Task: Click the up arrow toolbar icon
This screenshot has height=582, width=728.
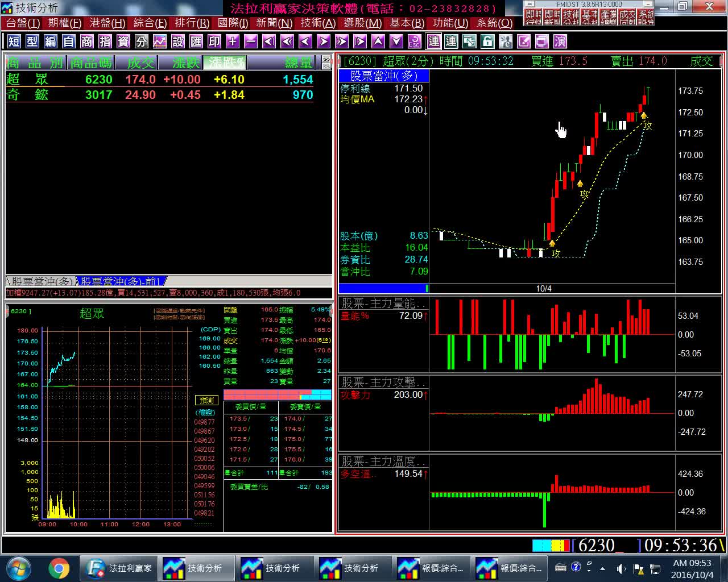Action: [378, 41]
